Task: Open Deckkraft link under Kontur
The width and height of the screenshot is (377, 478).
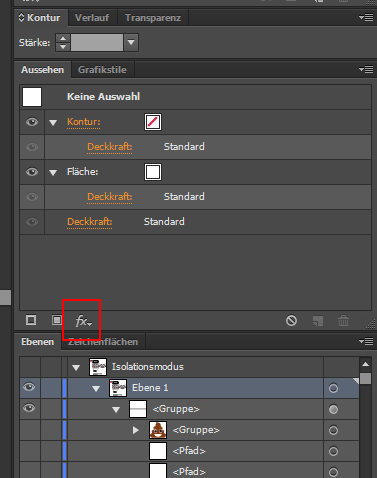Action: (x=110, y=147)
